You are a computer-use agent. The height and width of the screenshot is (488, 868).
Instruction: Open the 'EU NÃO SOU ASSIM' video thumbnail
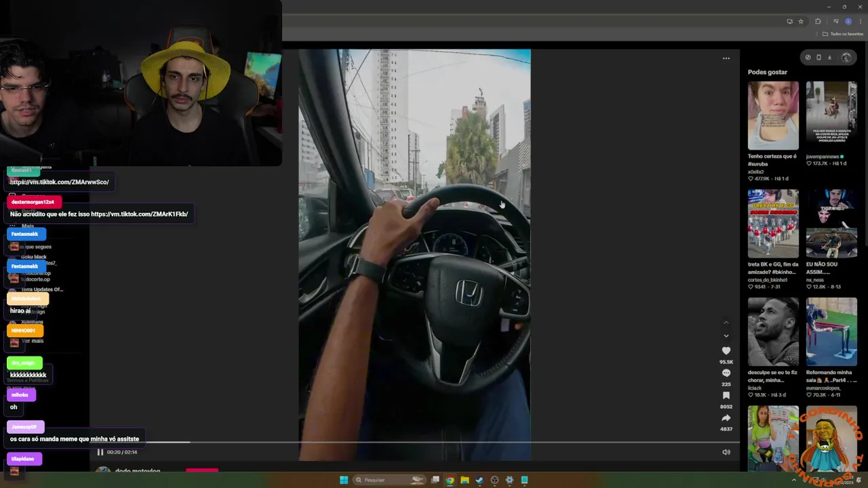831,224
